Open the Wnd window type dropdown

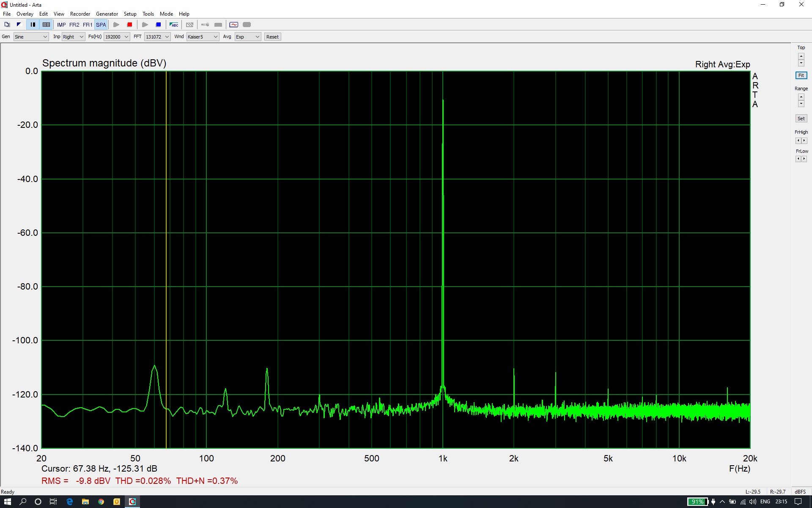point(203,37)
